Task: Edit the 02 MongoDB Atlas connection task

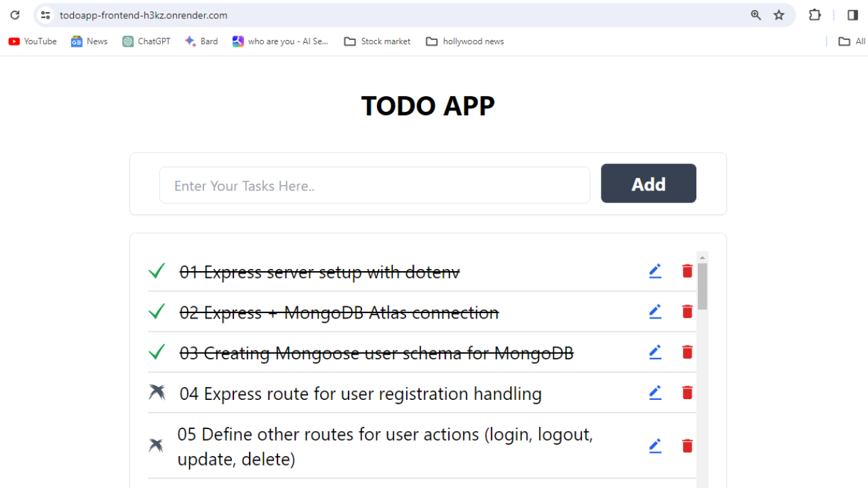Action: [655, 312]
